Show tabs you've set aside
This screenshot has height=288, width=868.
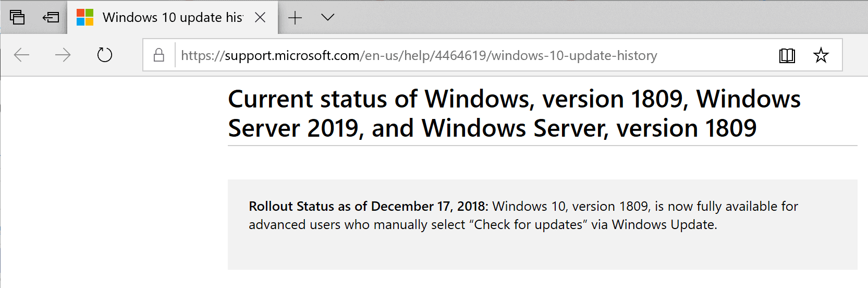click(x=17, y=17)
